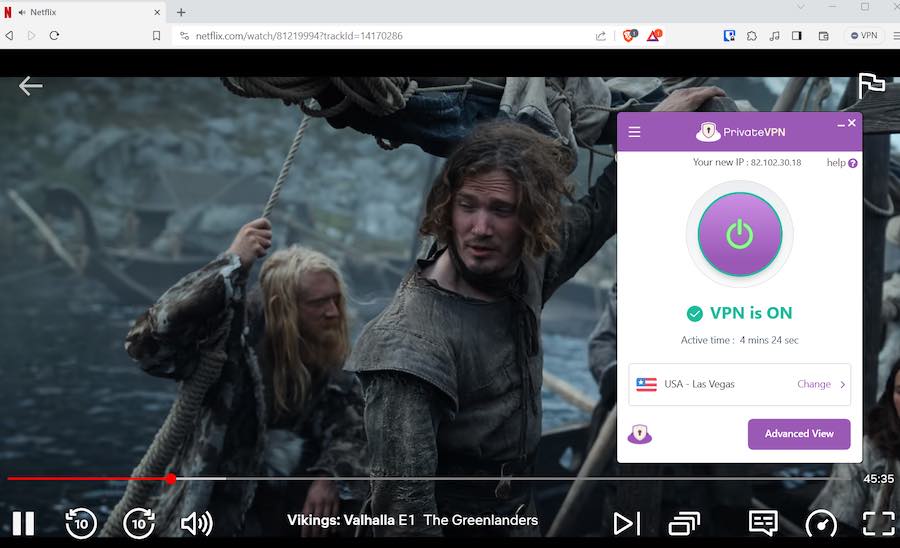Skip forward 10 seconds
The height and width of the screenshot is (548, 900).
click(139, 523)
